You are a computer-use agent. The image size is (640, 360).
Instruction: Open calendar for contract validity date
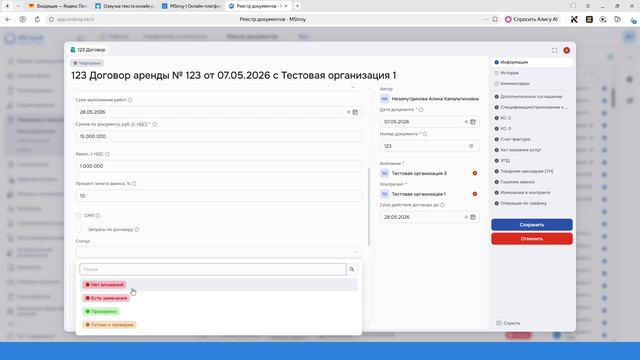point(473,217)
